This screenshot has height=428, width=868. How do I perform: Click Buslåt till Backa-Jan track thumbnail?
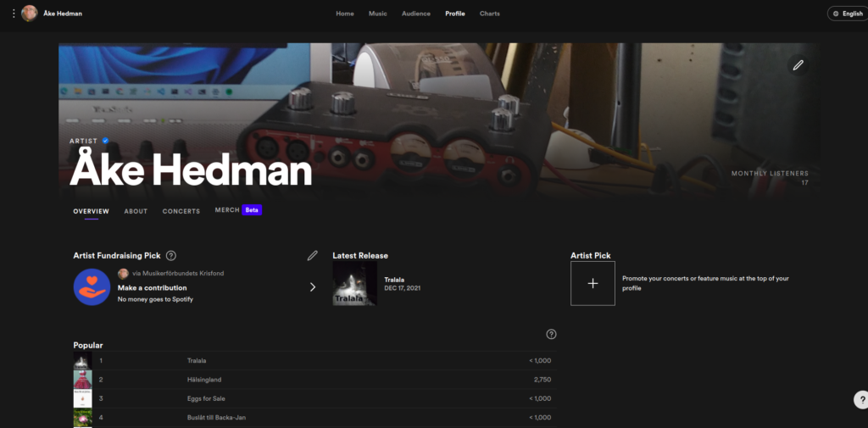click(83, 418)
